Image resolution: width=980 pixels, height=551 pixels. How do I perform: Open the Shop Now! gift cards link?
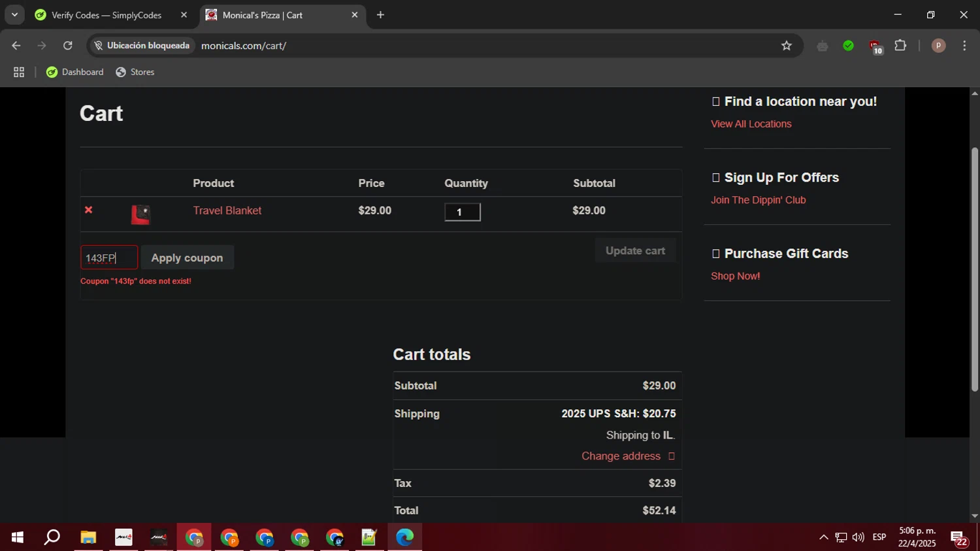tap(735, 276)
